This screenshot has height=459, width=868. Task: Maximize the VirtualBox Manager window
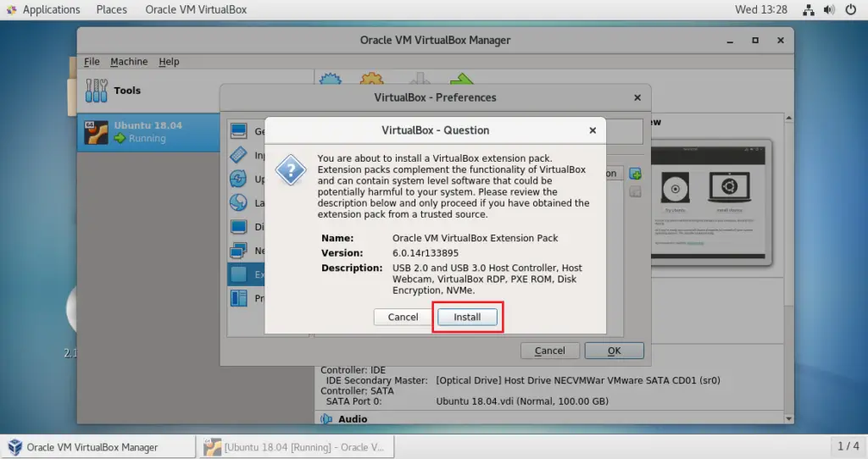click(755, 41)
